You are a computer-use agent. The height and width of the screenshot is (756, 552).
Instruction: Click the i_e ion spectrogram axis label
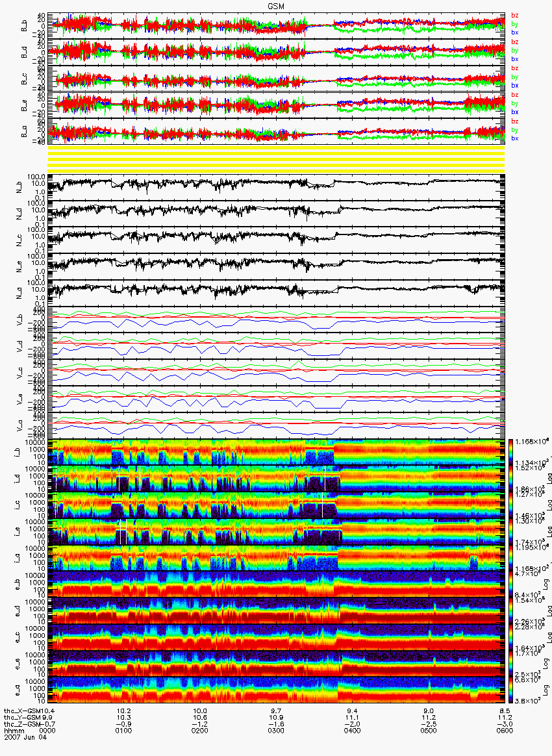[x=17, y=532]
